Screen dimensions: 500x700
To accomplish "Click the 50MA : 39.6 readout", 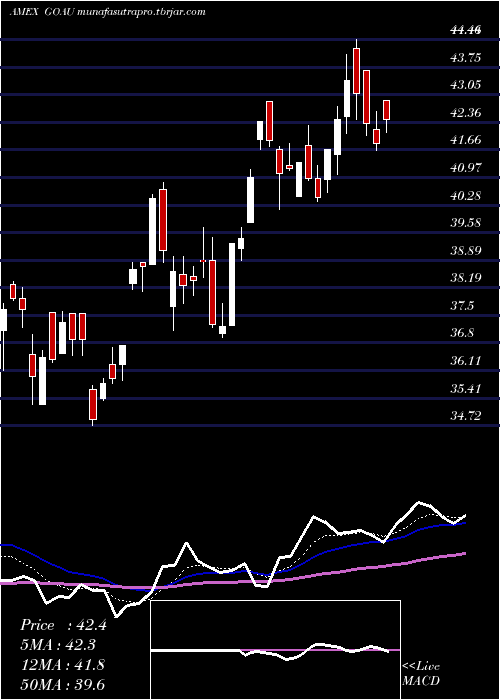I will tap(62, 684).
